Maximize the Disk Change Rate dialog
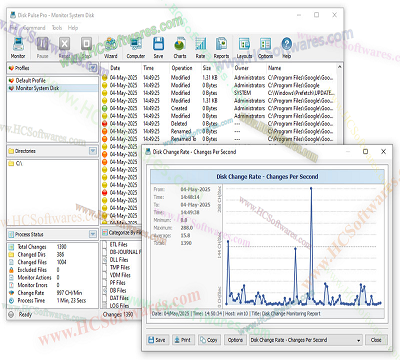The height and width of the screenshot is (360, 400). (x=365, y=152)
